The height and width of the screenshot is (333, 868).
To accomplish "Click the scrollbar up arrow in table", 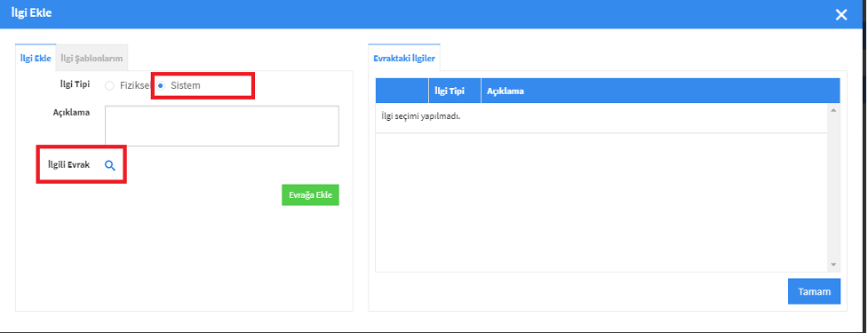I will pyautogui.click(x=833, y=109).
